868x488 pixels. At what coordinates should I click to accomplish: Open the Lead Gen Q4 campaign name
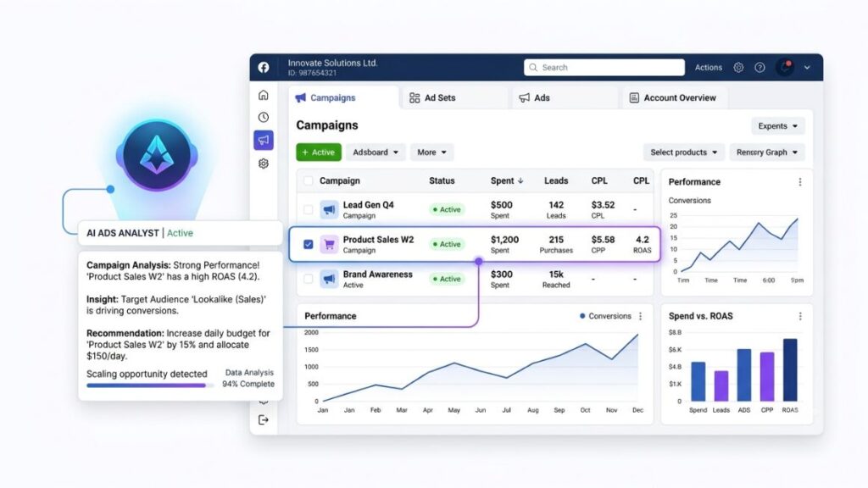[x=368, y=205]
